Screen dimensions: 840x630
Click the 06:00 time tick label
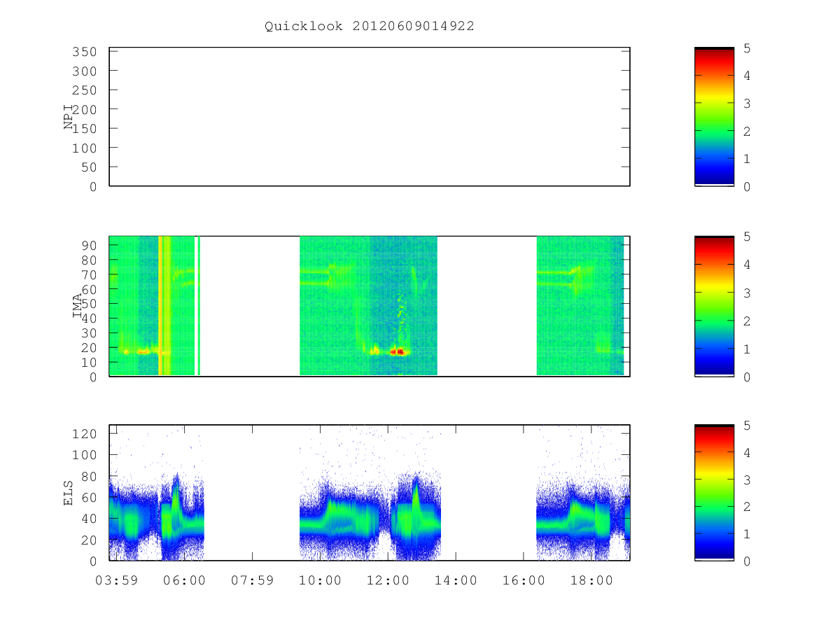click(184, 581)
